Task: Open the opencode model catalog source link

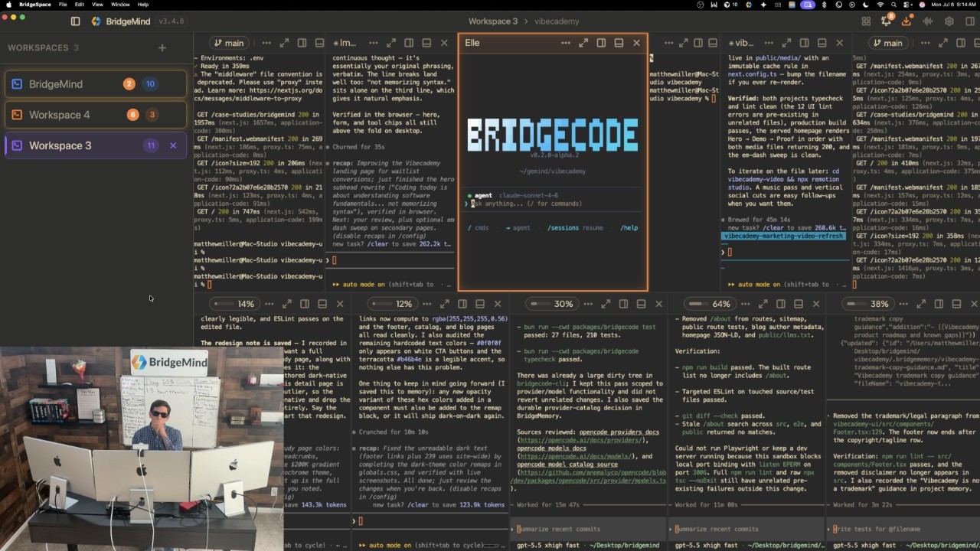Action: [x=567, y=465]
